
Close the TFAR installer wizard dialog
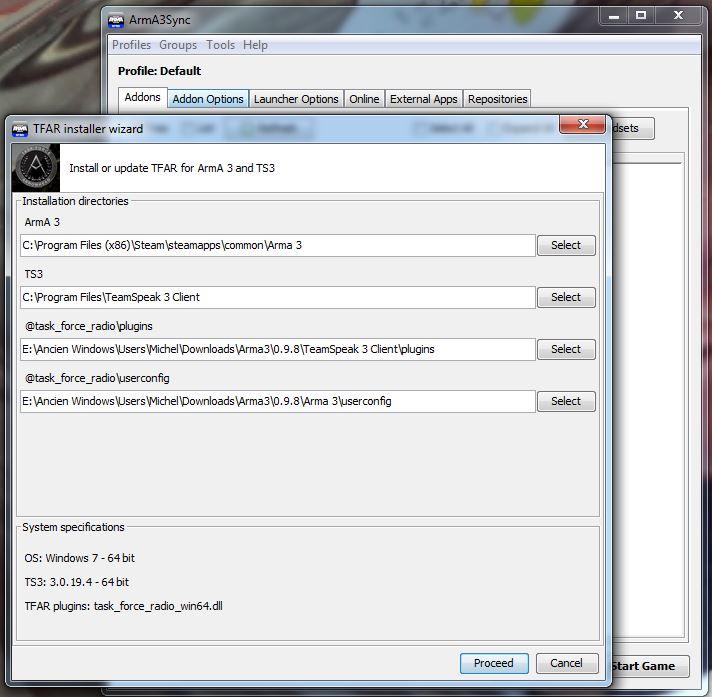pyautogui.click(x=579, y=126)
